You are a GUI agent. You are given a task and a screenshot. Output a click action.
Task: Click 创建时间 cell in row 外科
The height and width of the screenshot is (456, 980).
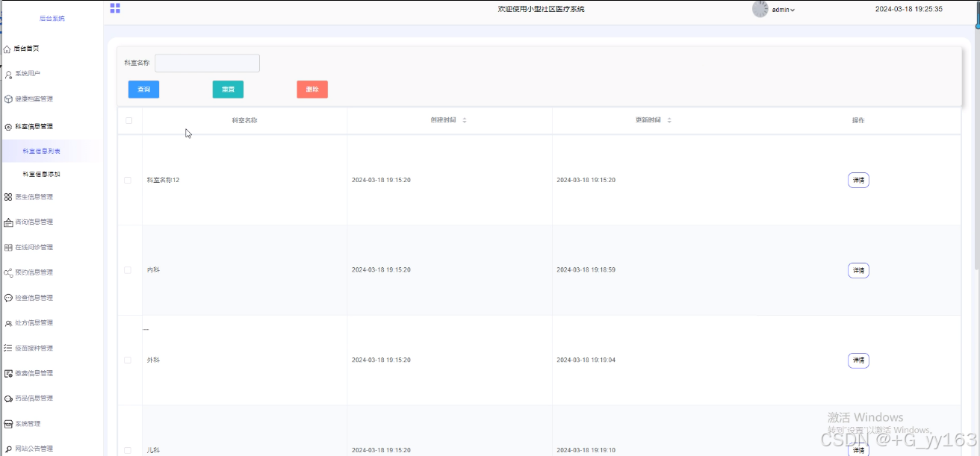(x=381, y=360)
